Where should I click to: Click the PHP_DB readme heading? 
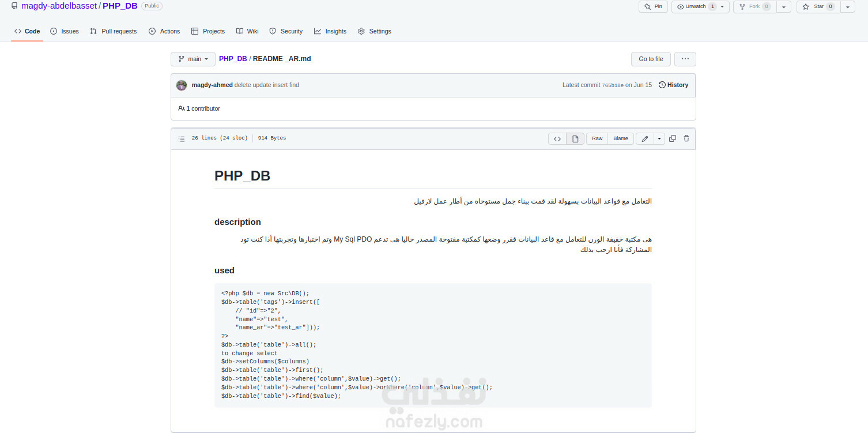click(x=242, y=176)
